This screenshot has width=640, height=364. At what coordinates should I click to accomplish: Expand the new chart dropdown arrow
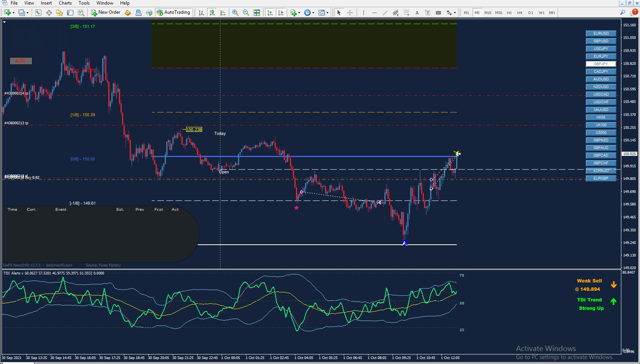coord(14,13)
